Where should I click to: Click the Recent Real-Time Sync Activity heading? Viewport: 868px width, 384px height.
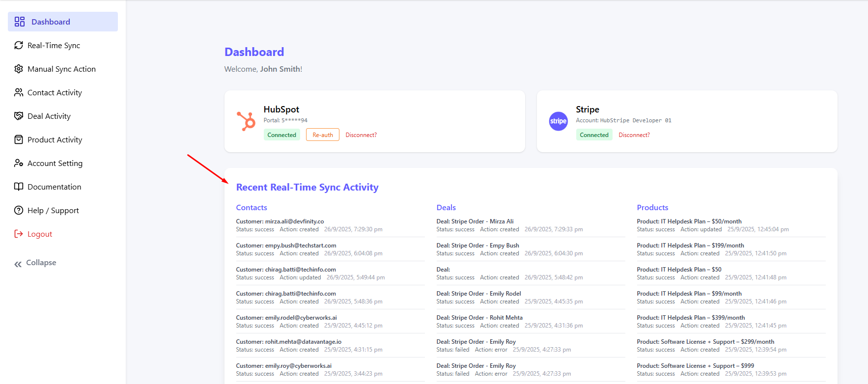308,187
